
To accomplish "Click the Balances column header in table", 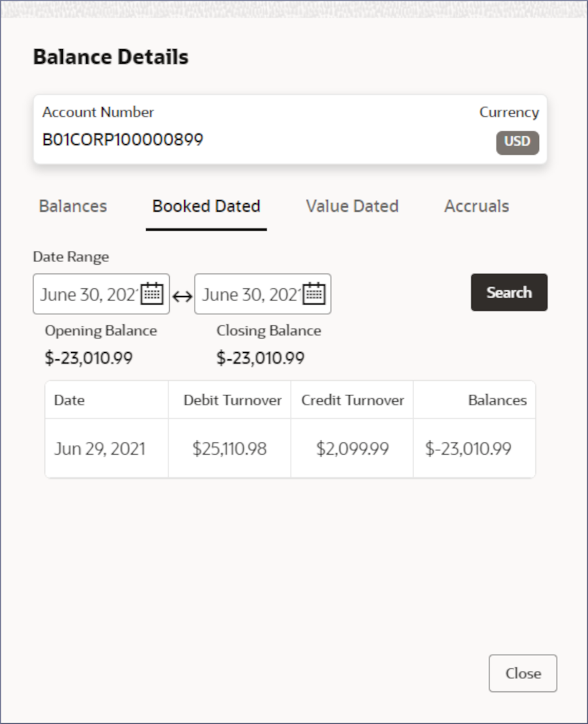I will click(474, 400).
